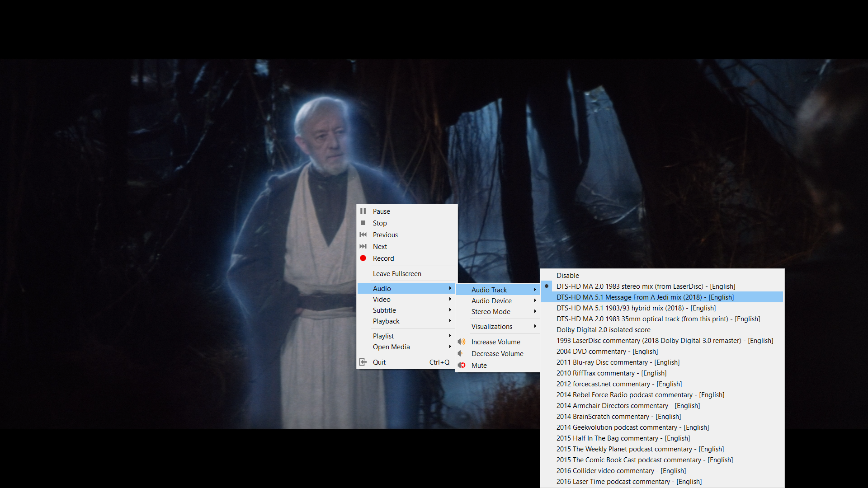Image resolution: width=868 pixels, height=488 pixels.
Task: Select the 2004 DVD commentary track
Action: pos(662,351)
